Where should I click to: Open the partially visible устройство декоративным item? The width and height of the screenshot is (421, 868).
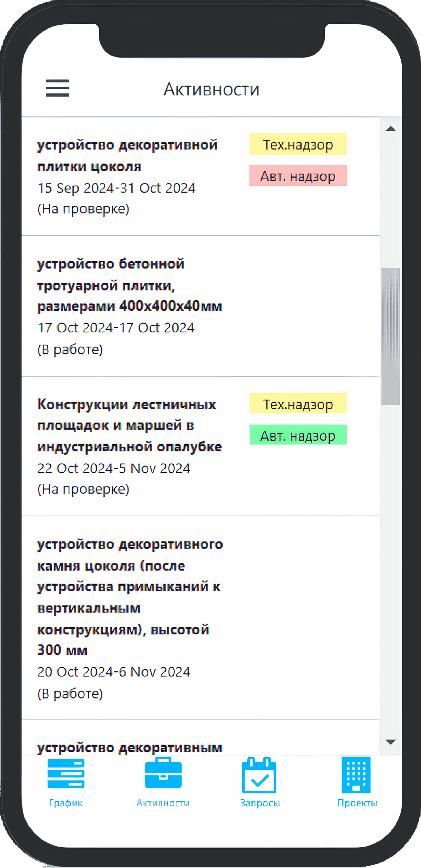click(200, 738)
